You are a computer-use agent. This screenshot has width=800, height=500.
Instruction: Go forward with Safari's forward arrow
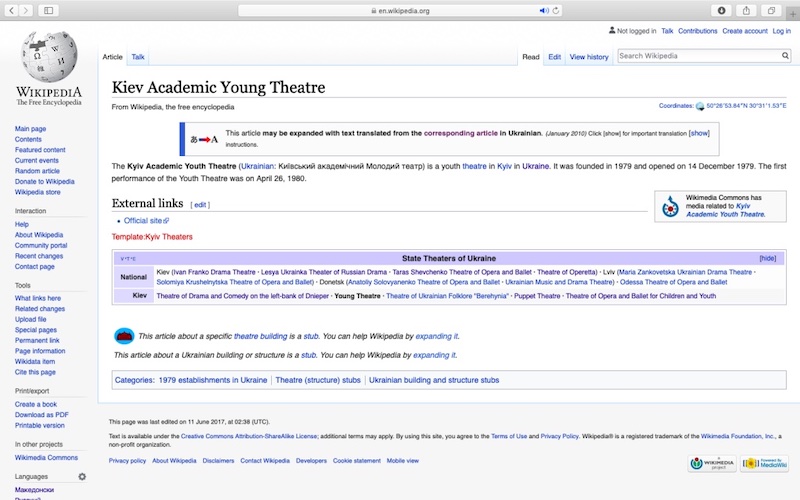(x=26, y=10)
